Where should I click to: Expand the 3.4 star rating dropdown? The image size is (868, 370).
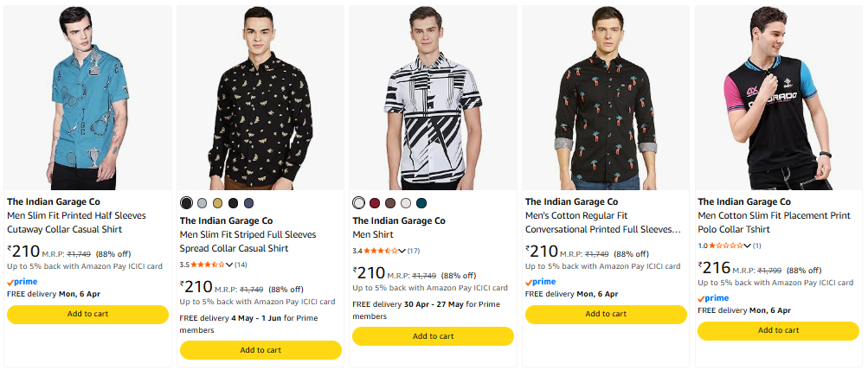coord(402,251)
